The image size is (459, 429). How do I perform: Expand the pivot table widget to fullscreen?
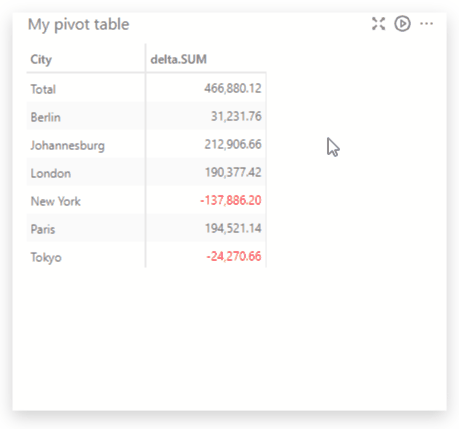click(x=378, y=24)
